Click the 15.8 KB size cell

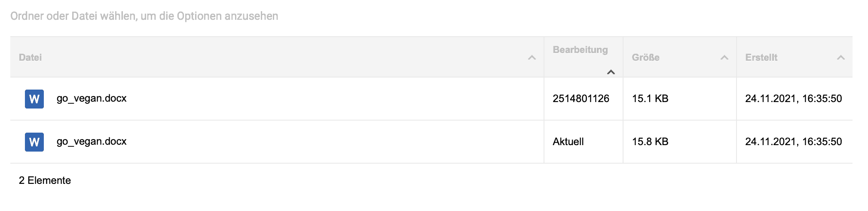[650, 142]
